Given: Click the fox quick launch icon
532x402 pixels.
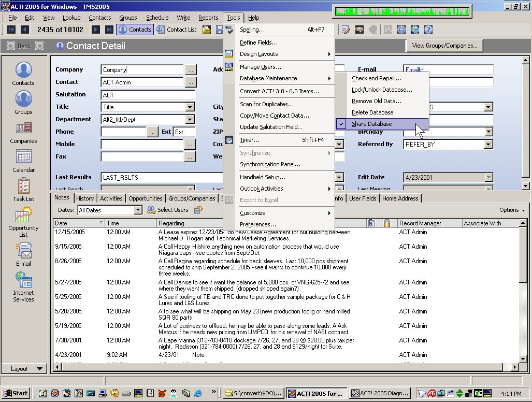Looking at the screenshot, I should click(162, 393).
